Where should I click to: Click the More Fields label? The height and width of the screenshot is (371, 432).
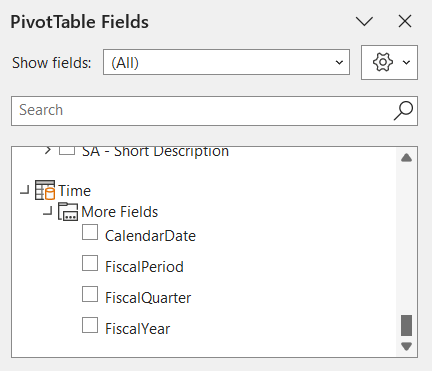tap(120, 212)
